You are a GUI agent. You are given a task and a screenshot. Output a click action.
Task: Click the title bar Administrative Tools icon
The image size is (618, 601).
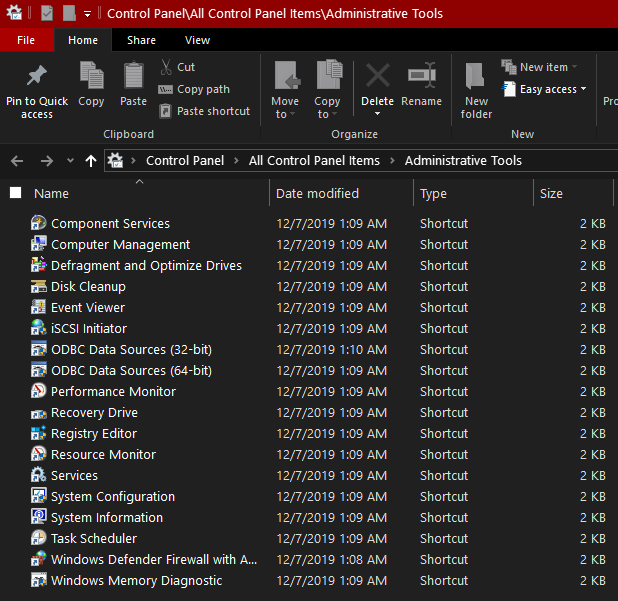click(15, 13)
